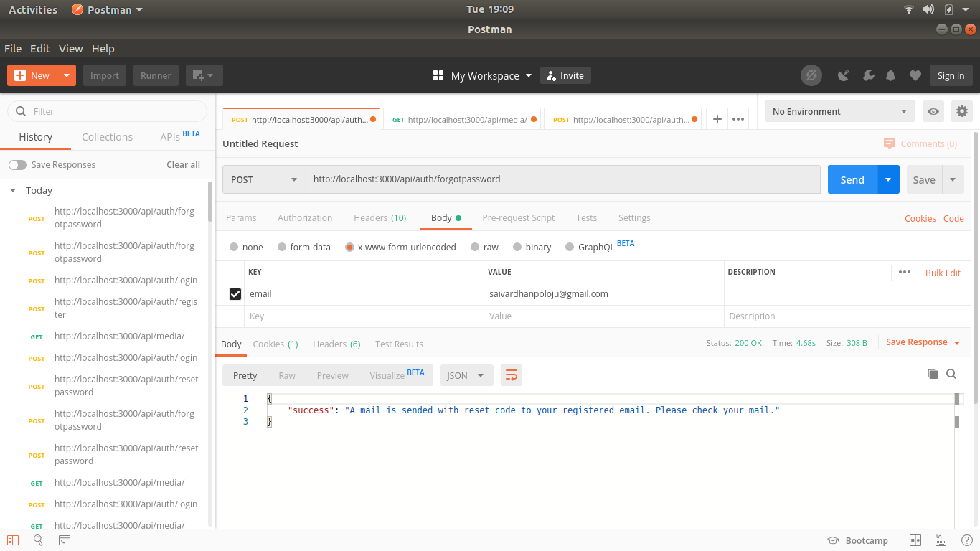Click the heart icon in header
This screenshot has width=980, height=551.
pyautogui.click(x=915, y=75)
